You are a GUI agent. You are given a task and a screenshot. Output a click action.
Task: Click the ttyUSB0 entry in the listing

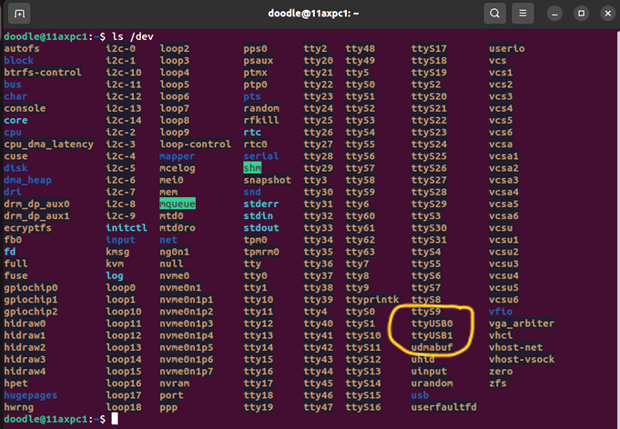pyautogui.click(x=432, y=324)
